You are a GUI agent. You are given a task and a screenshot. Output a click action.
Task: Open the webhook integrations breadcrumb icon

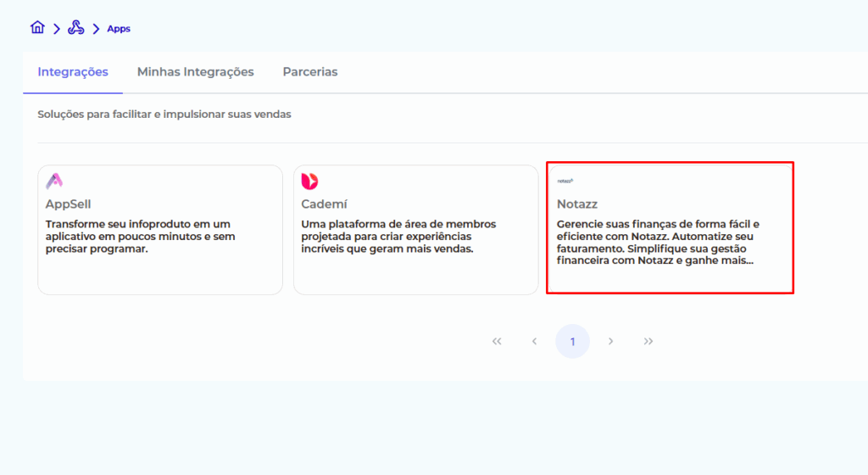pyautogui.click(x=75, y=28)
